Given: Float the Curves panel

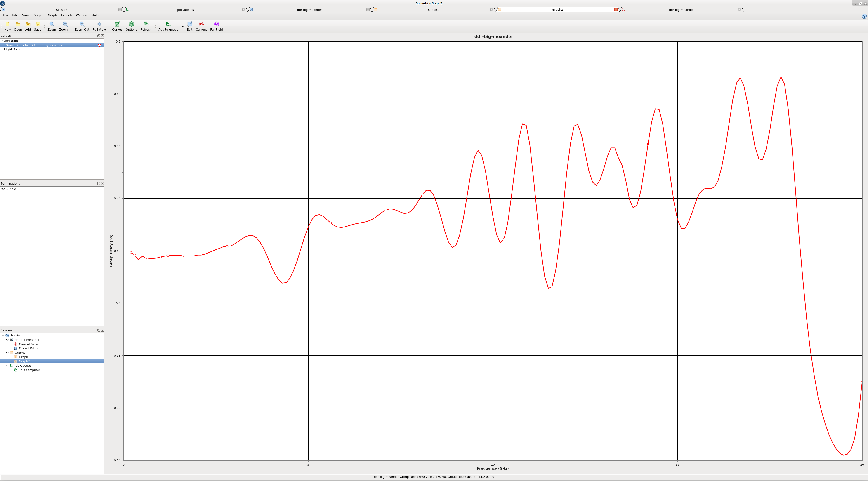Looking at the screenshot, I should coord(98,36).
